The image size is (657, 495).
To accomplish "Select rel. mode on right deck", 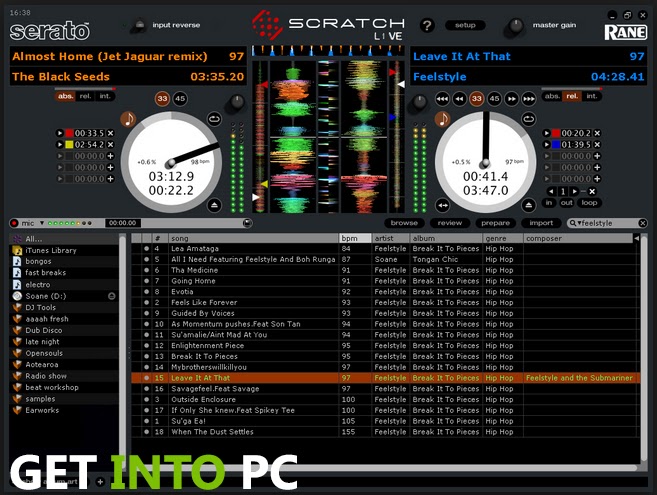I will [572, 96].
